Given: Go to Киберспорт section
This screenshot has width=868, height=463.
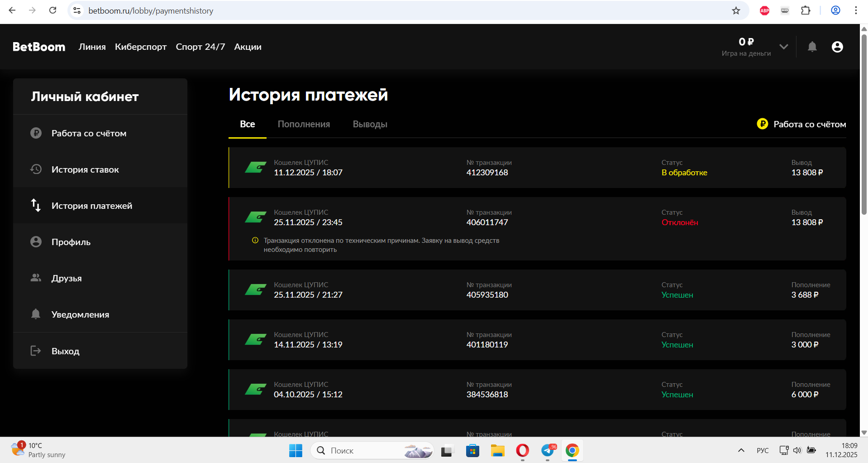Looking at the screenshot, I should click(141, 47).
